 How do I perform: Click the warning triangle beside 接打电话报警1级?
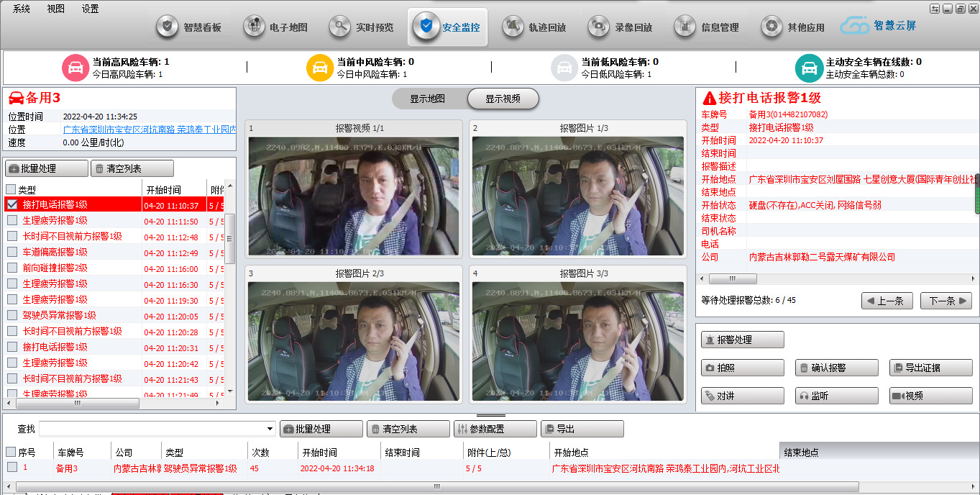[709, 98]
